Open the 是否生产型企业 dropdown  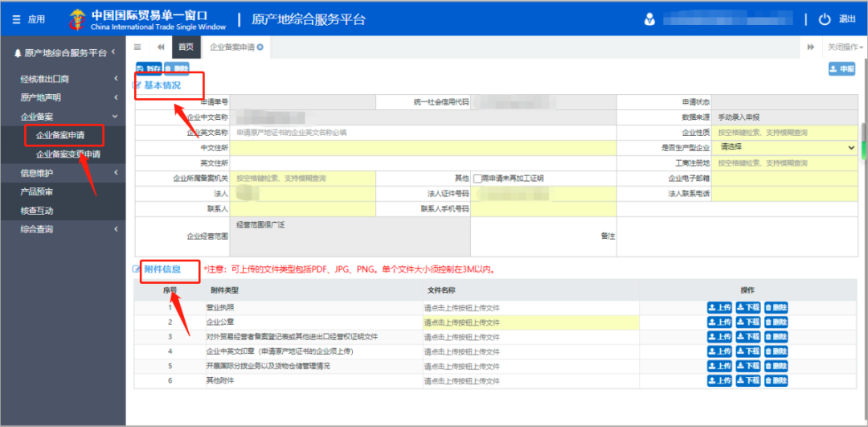[785, 148]
